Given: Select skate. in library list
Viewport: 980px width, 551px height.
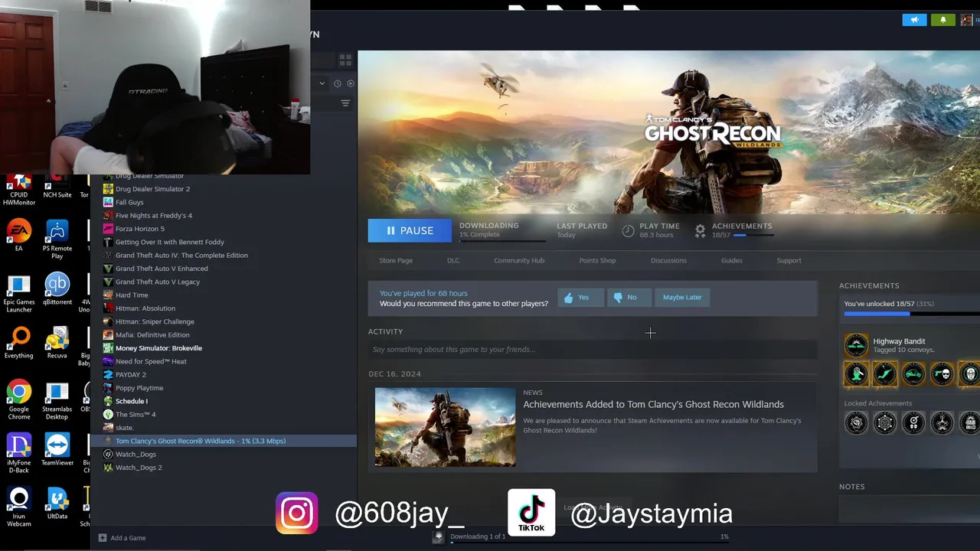Looking at the screenshot, I should (x=124, y=428).
